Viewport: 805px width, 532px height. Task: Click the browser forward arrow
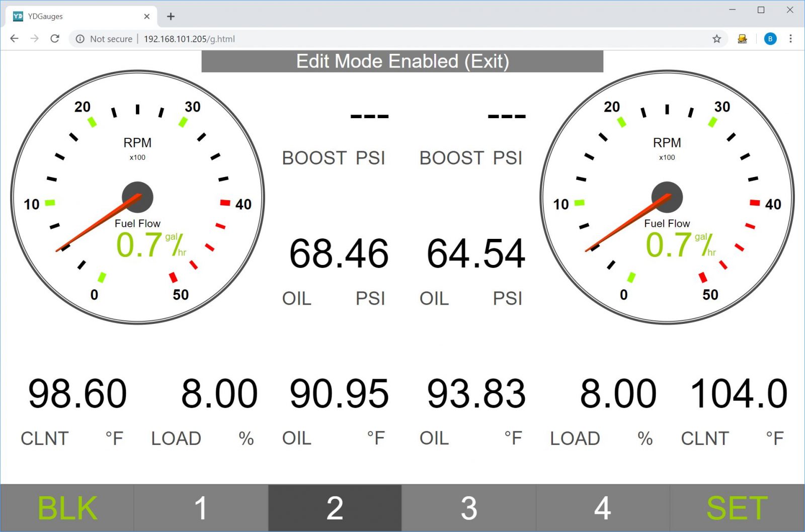pyautogui.click(x=34, y=39)
